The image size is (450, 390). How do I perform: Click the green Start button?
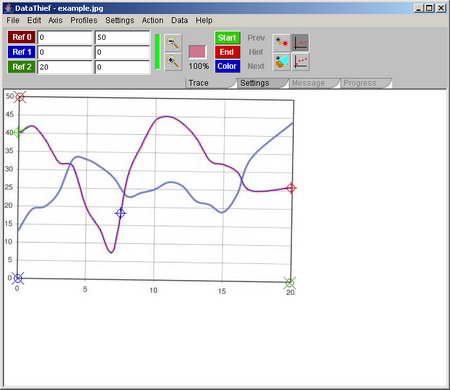click(227, 38)
